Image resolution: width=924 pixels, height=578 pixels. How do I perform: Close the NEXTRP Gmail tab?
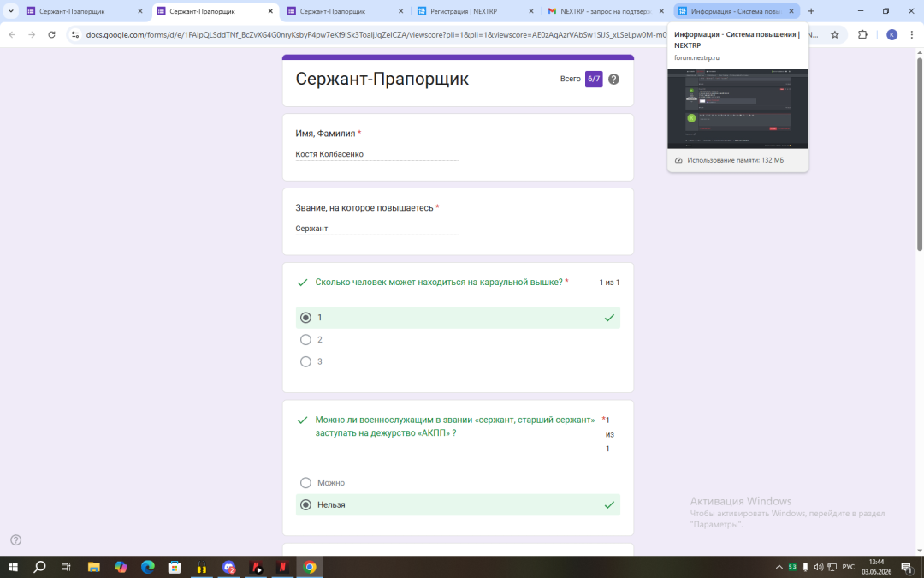tap(661, 11)
